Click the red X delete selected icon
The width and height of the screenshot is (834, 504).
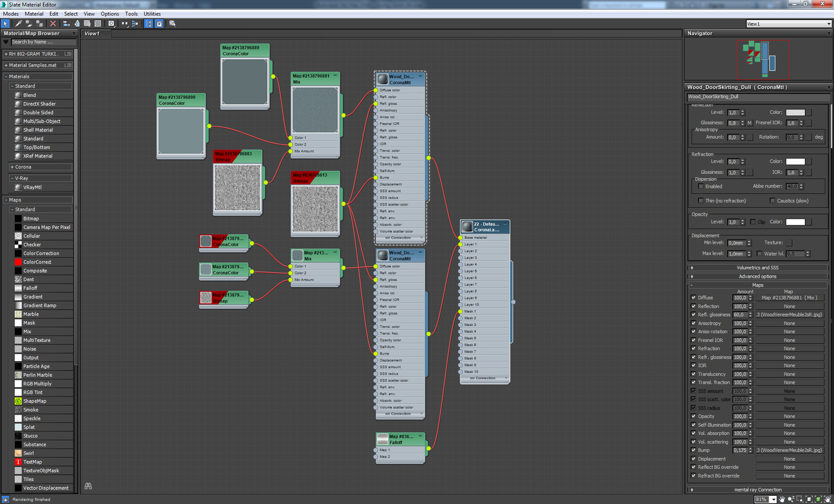pos(53,23)
